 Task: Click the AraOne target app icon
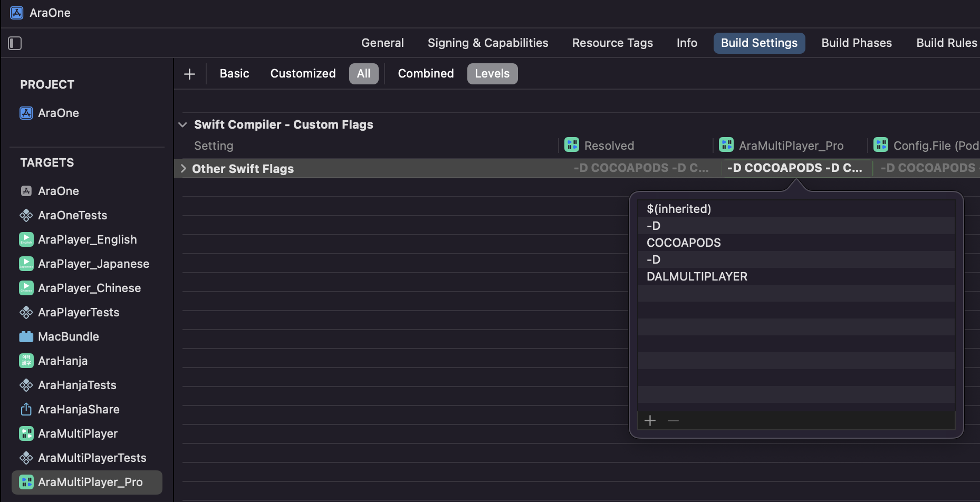tap(26, 191)
